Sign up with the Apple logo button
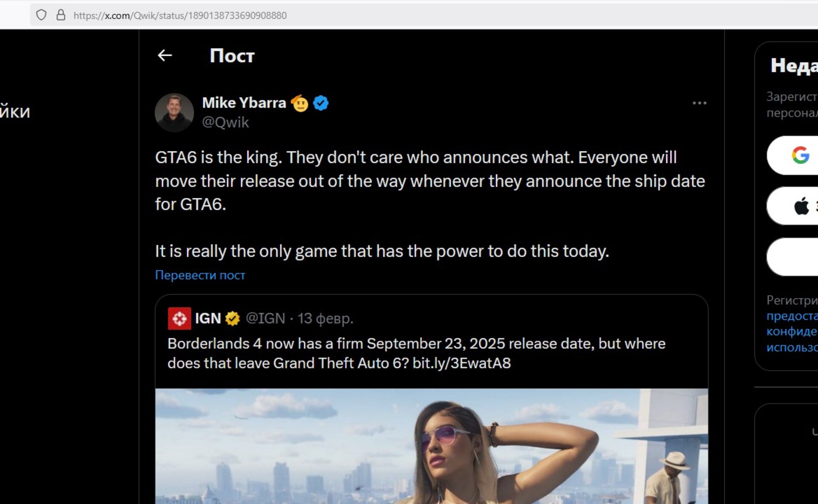818x504 pixels. pyautogui.click(x=796, y=206)
